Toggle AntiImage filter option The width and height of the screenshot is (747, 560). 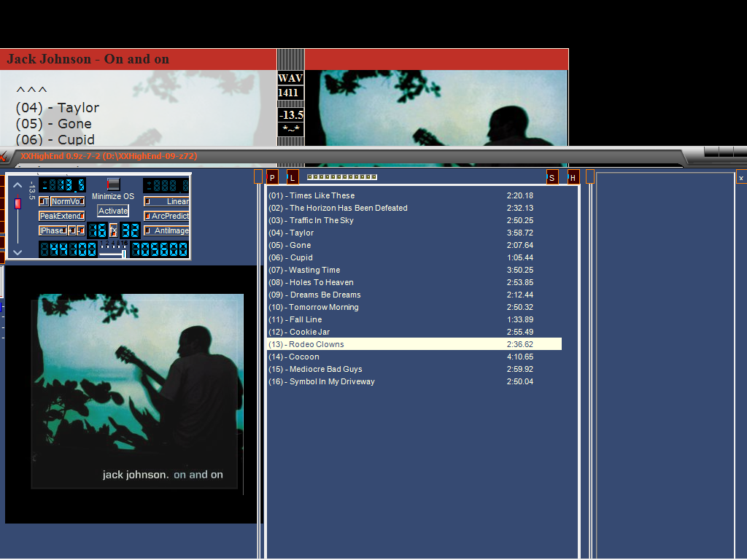166,230
